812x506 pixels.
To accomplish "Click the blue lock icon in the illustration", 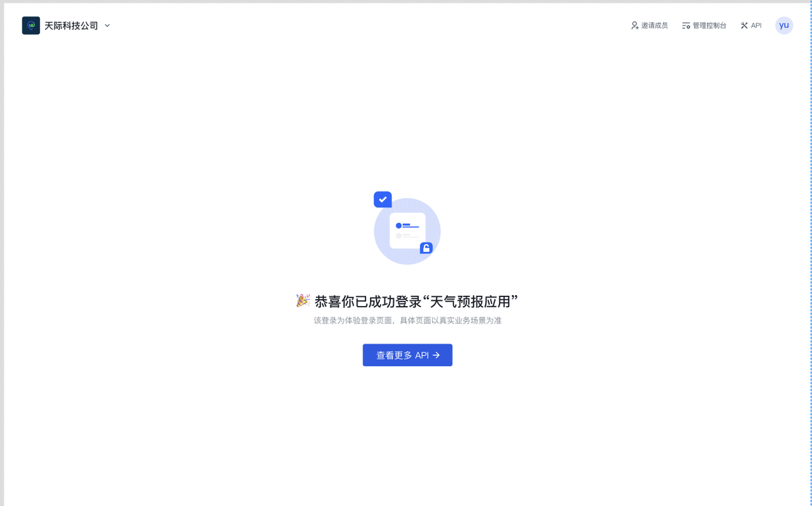I will [426, 248].
